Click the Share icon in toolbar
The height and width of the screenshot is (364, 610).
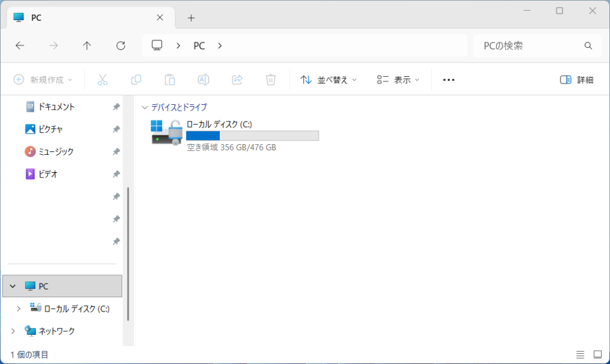coord(237,79)
